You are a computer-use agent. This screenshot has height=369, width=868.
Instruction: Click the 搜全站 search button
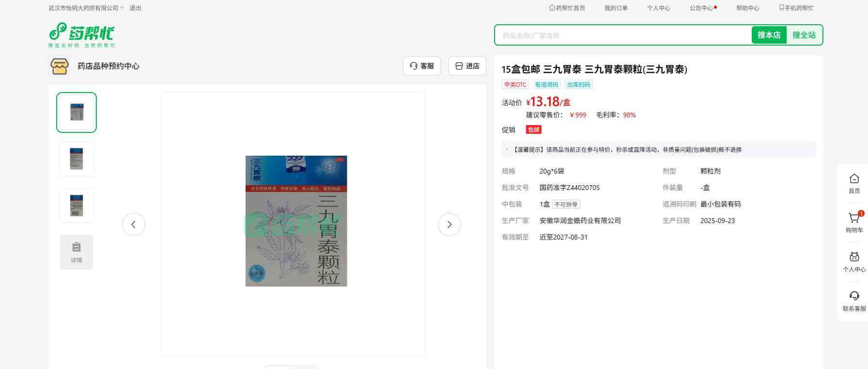point(804,35)
